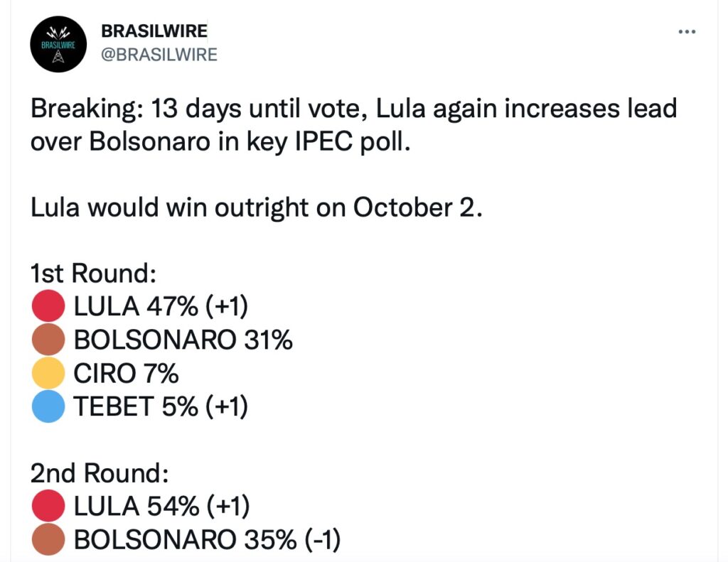
Task: Click the BRASILWIRE display name
Action: tap(154, 31)
